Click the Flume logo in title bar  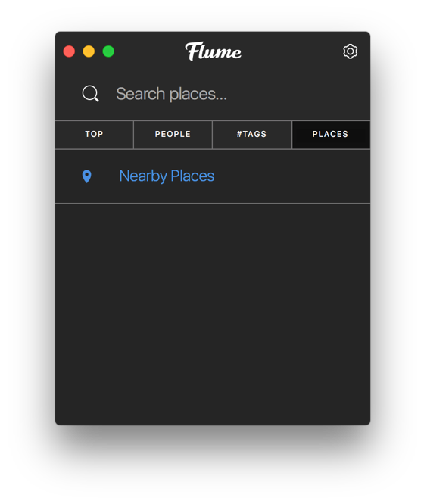click(x=213, y=51)
